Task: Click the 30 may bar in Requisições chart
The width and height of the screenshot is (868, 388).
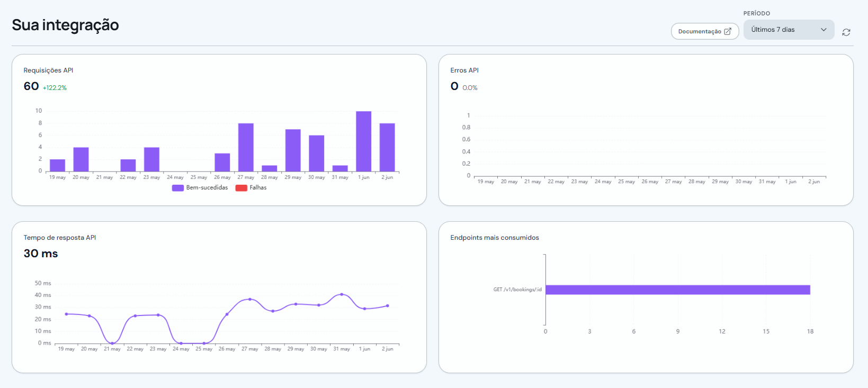Action: (317, 154)
